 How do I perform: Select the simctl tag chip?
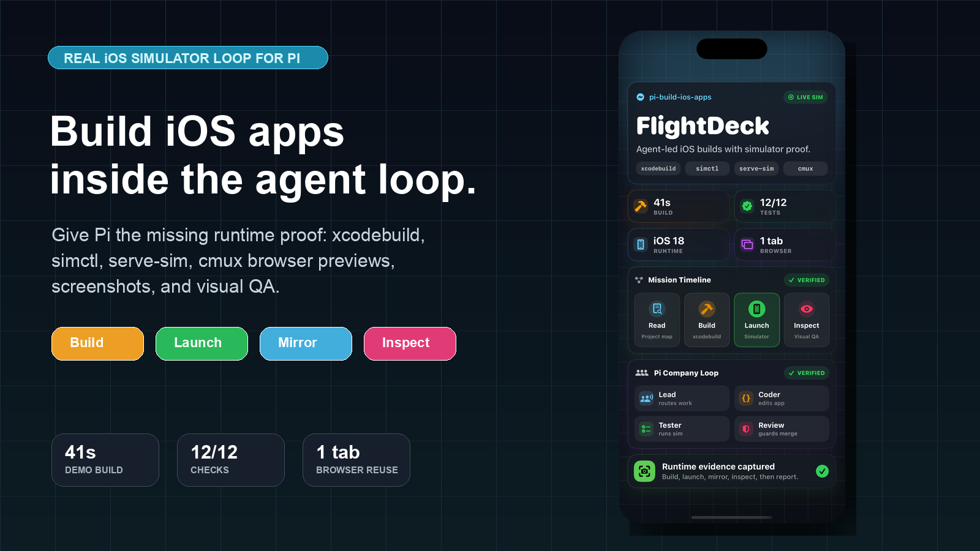pyautogui.click(x=707, y=168)
